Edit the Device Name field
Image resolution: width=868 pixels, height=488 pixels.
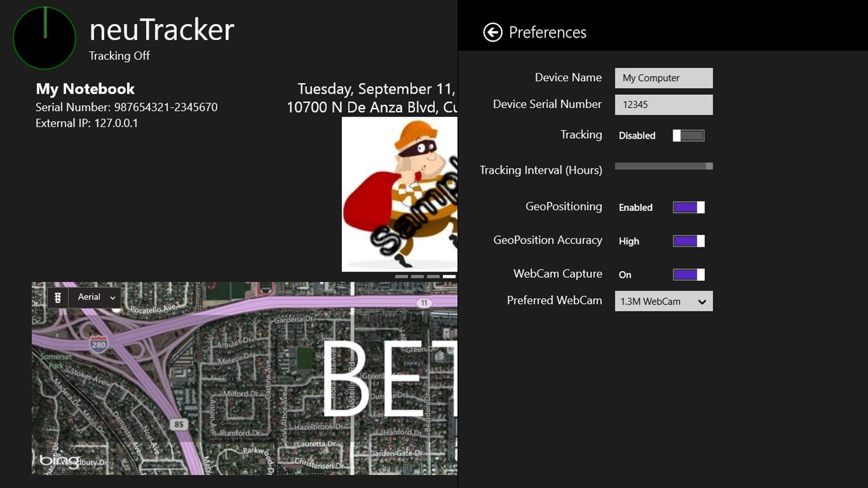coord(663,78)
